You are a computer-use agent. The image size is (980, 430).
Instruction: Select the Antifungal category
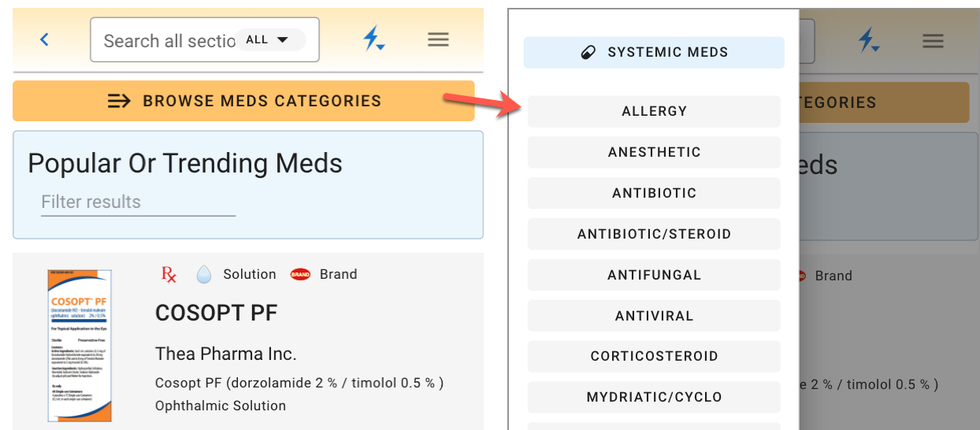[x=654, y=275]
